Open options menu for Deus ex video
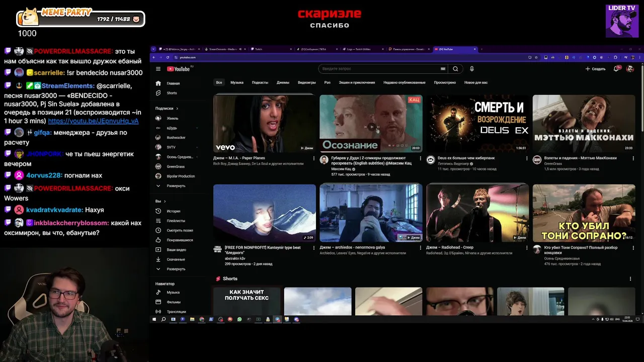 (x=527, y=158)
